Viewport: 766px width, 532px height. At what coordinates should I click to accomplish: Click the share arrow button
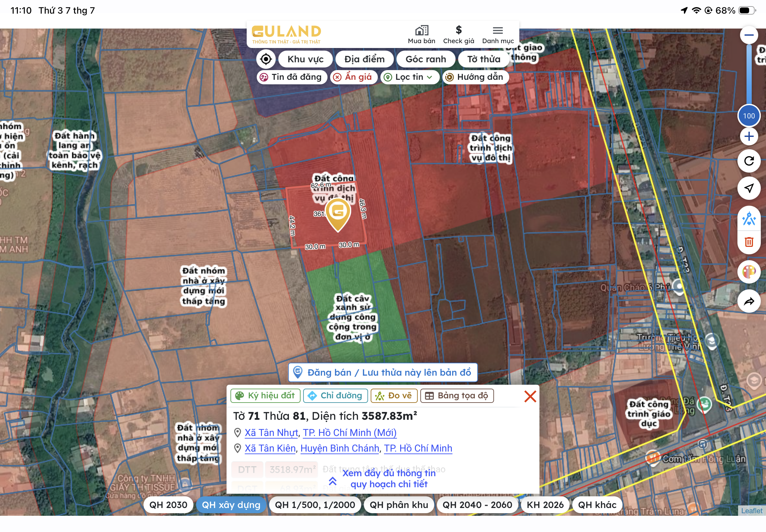click(749, 301)
